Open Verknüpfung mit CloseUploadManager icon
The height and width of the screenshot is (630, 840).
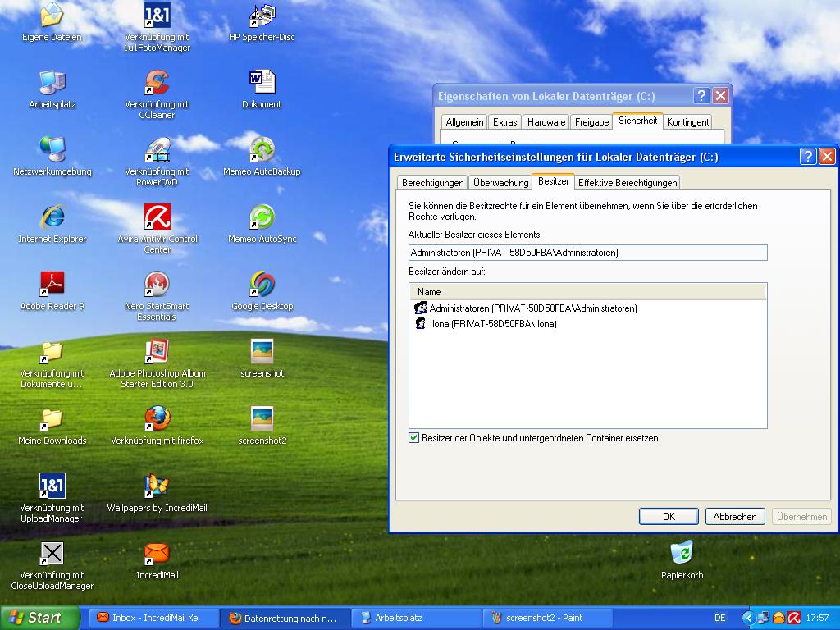click(x=52, y=554)
